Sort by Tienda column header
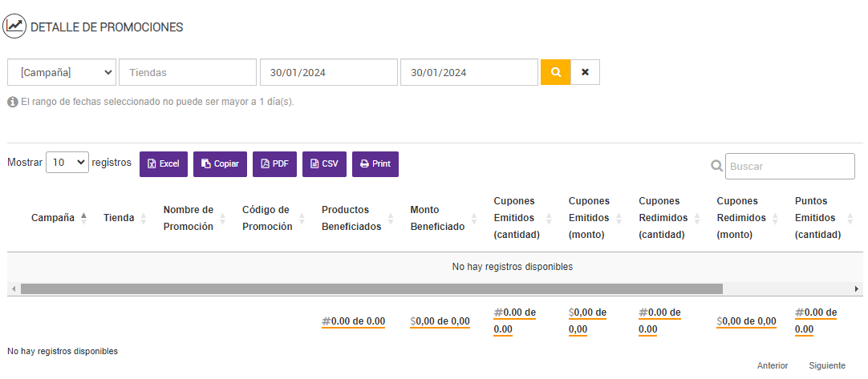Image resolution: width=868 pixels, height=379 pixels. click(x=119, y=218)
